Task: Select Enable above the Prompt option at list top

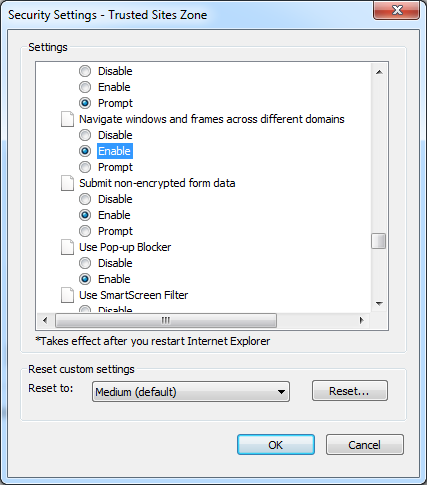Action: pos(85,87)
